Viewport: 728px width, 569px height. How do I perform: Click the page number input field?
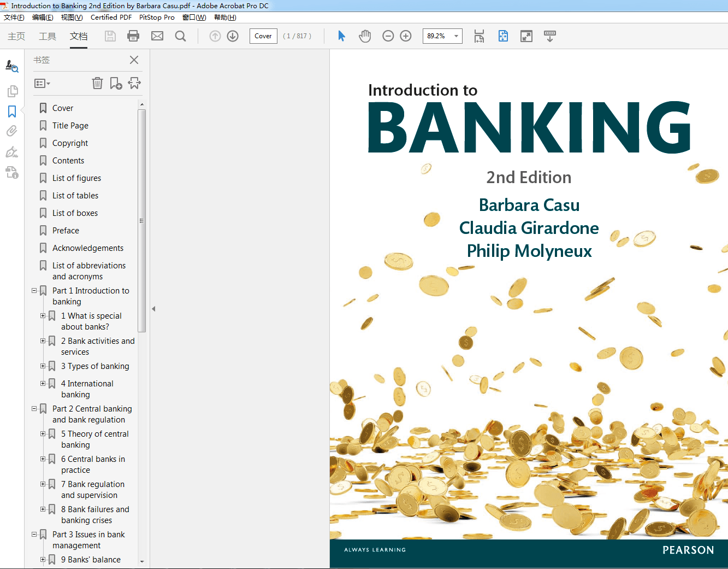(x=263, y=36)
